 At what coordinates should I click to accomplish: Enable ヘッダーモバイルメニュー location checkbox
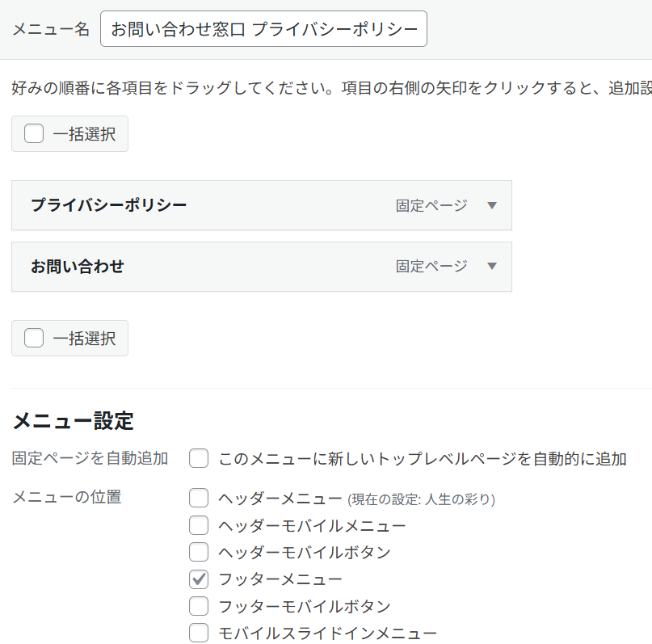[x=199, y=526]
